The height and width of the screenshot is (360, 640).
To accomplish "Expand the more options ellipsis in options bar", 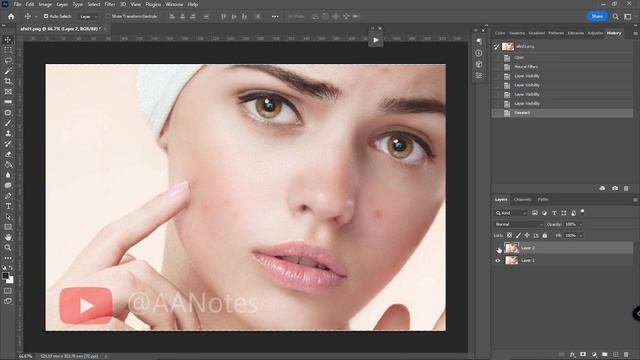I will 275,17.
